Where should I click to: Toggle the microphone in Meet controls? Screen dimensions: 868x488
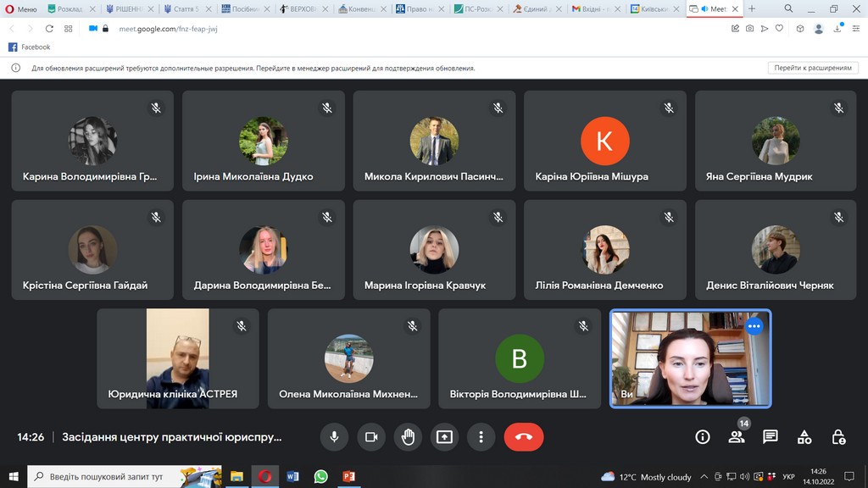(334, 437)
